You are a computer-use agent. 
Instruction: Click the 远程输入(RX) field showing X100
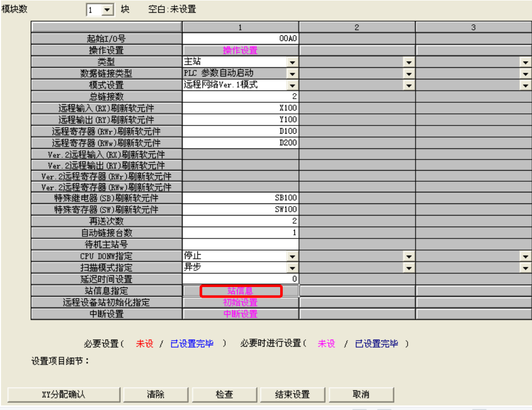tap(240, 108)
